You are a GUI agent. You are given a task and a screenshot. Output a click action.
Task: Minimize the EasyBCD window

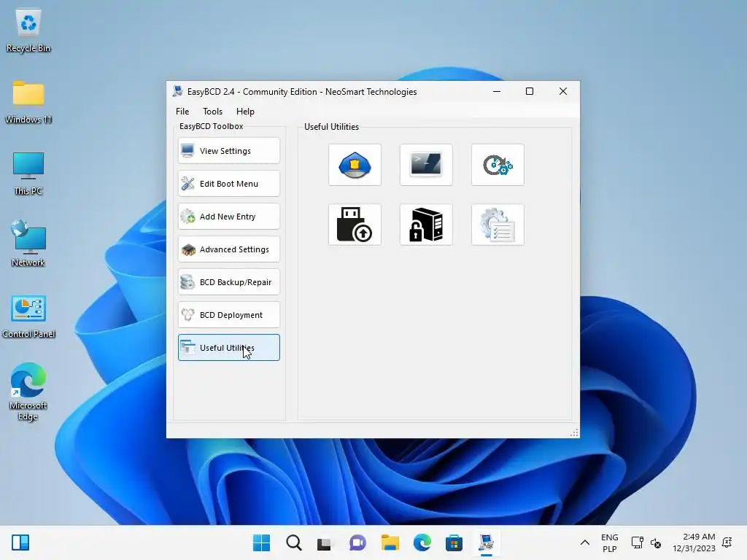496,91
